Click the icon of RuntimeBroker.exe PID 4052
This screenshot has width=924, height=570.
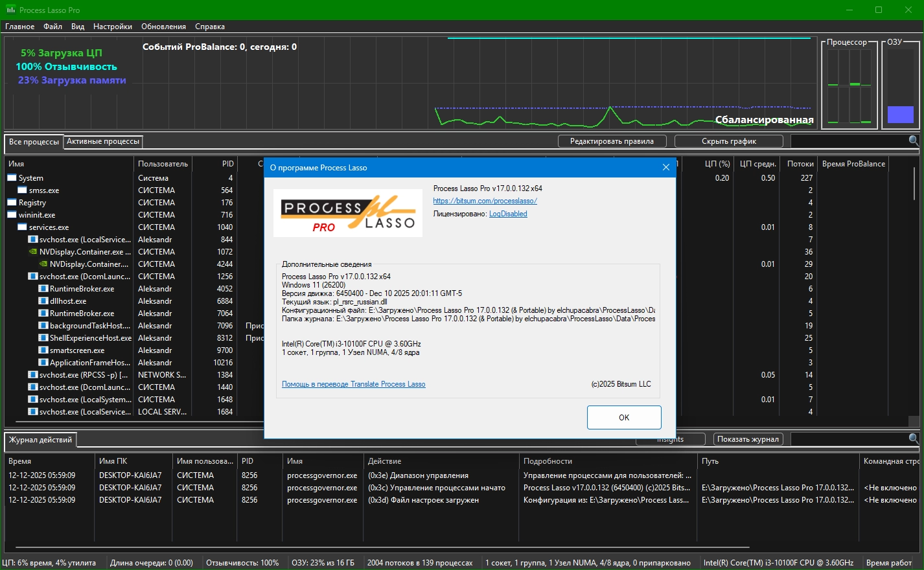tap(43, 288)
